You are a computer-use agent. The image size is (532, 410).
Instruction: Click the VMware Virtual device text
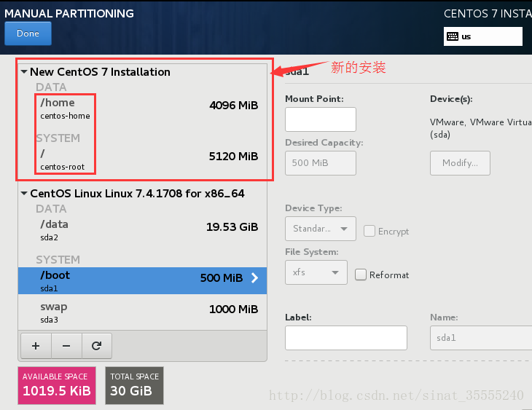[481, 128]
